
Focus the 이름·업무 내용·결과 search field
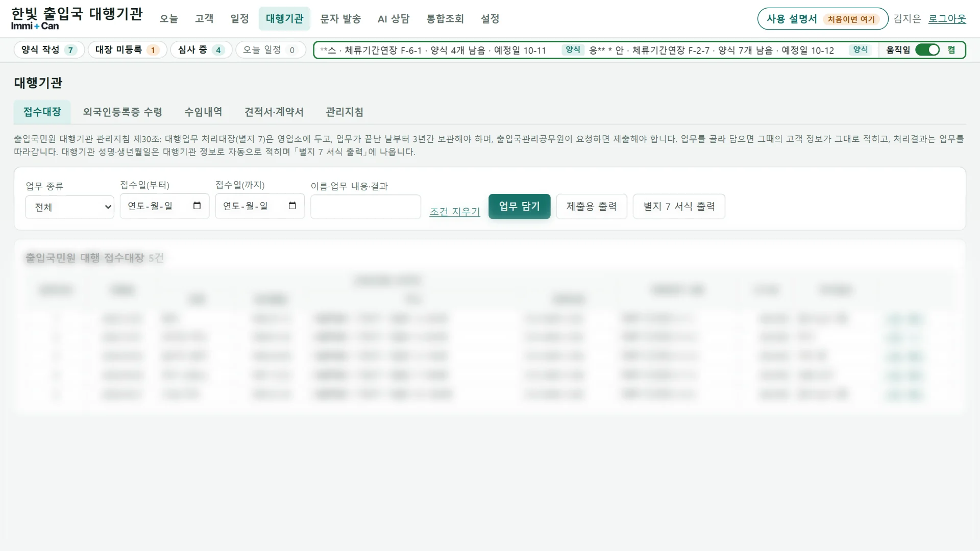(365, 207)
